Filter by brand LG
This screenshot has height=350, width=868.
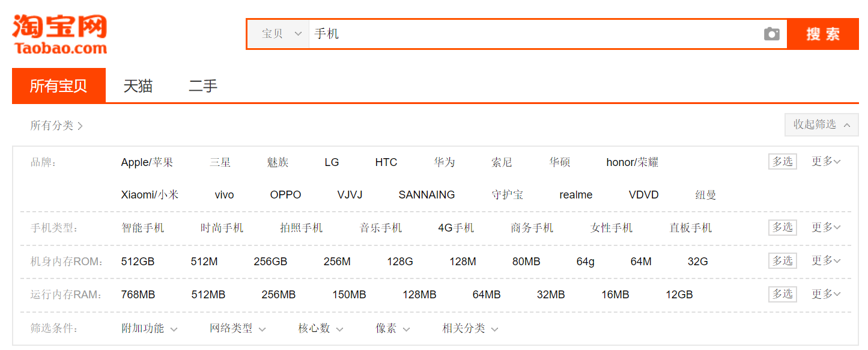[332, 162]
